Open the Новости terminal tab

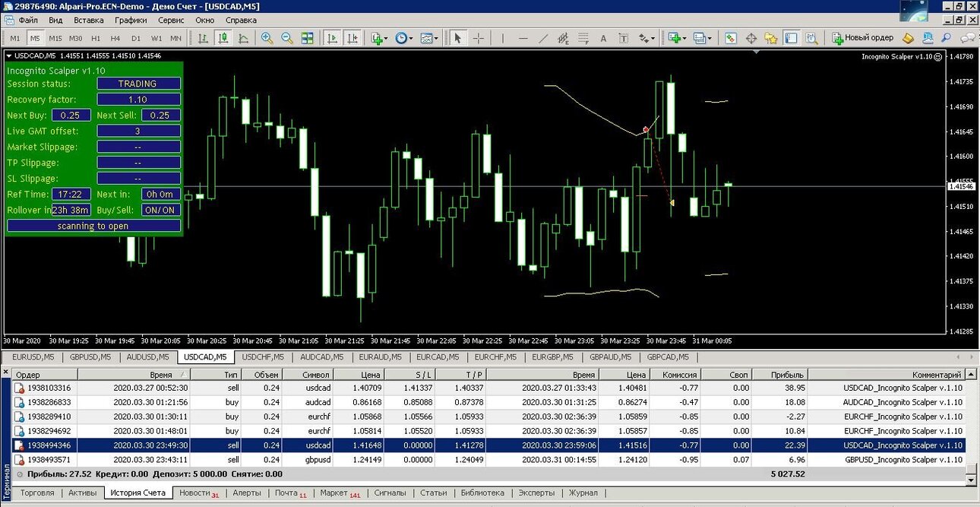pyautogui.click(x=198, y=493)
